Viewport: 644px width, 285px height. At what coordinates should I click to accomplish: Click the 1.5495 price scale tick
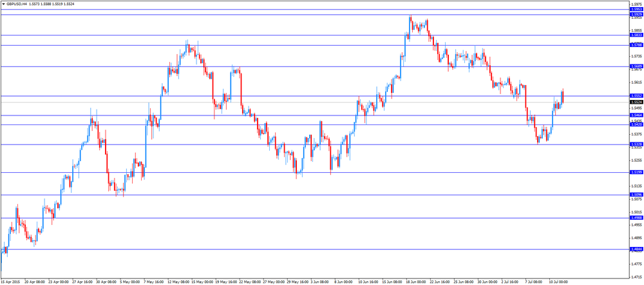tap(637, 108)
